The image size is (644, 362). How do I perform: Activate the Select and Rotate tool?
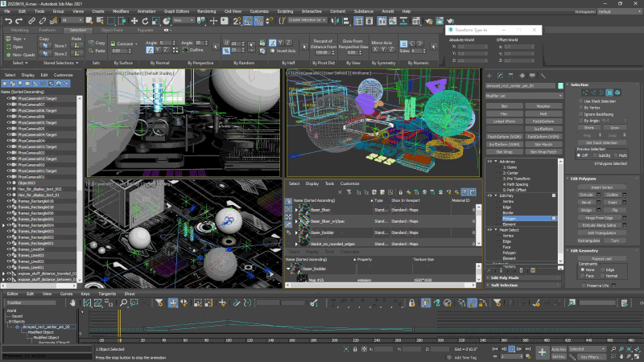tap(145, 21)
